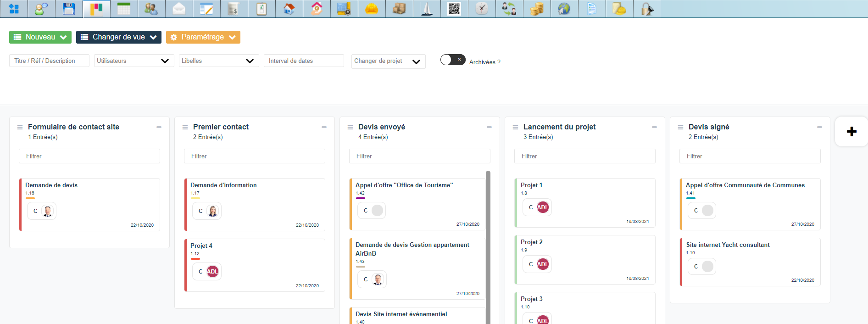Screen dimensions: 868x324
Task: Click teal label bar on Communauté de Communes card
Action: [691, 198]
